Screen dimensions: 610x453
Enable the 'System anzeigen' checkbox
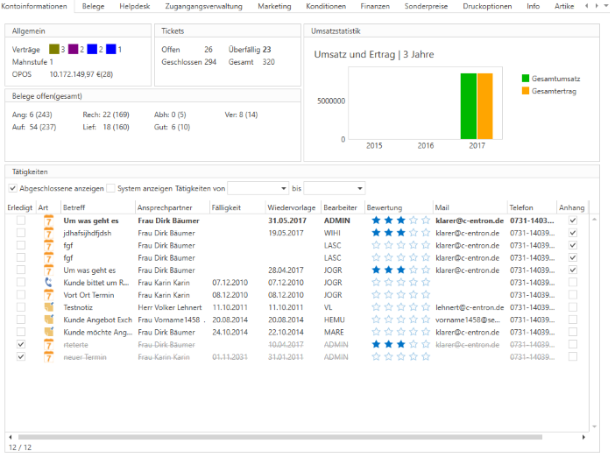111,188
